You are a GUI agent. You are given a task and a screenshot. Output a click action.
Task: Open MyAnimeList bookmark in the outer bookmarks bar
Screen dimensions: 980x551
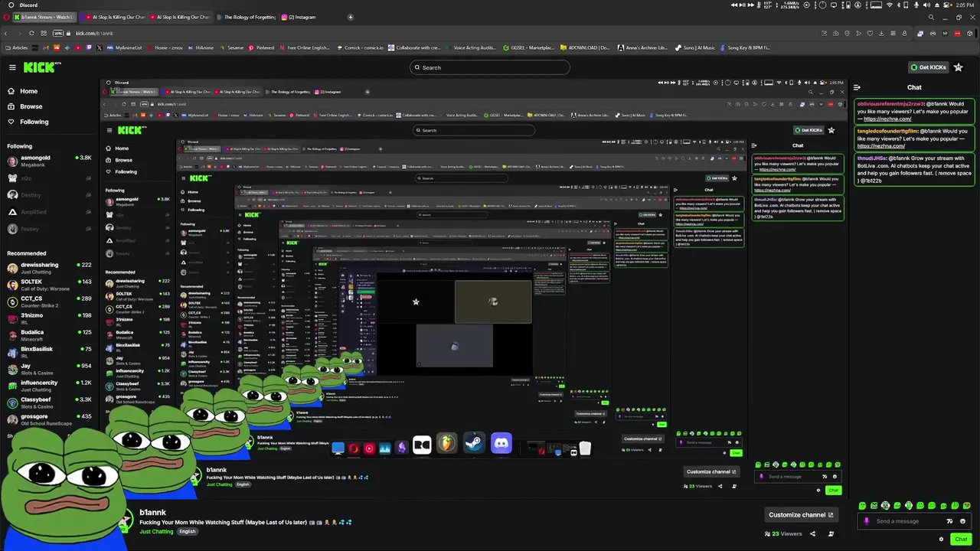click(x=125, y=47)
